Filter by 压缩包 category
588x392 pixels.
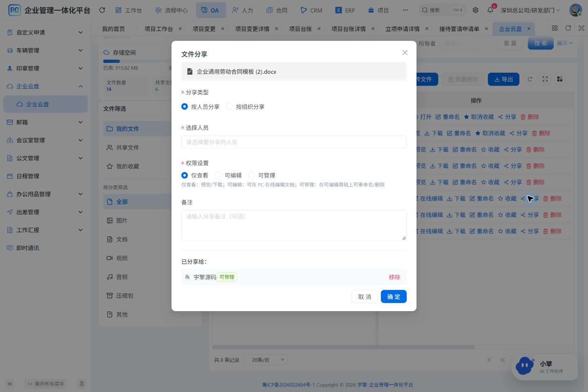coord(137,296)
